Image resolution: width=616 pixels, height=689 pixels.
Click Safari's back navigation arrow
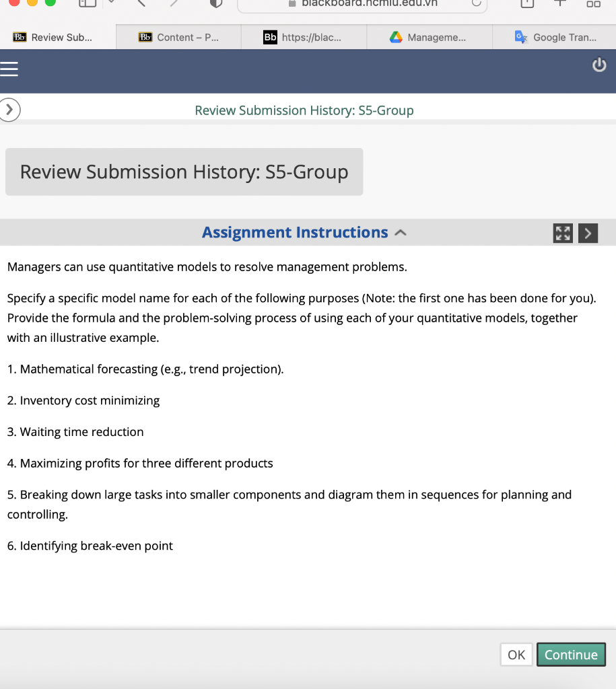(141, 3)
